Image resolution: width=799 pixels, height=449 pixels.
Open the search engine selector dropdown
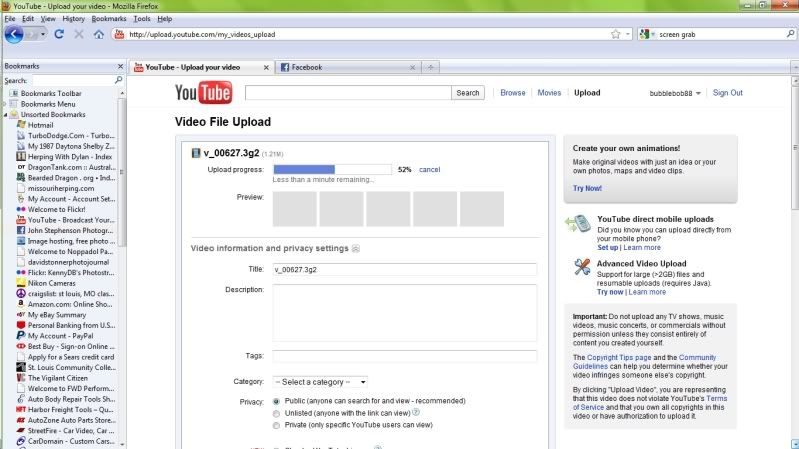[647, 34]
